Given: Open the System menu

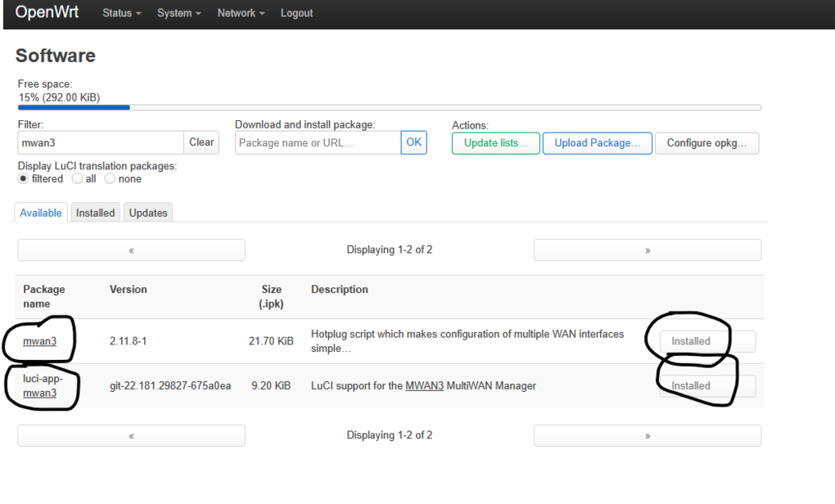Looking at the screenshot, I should (178, 13).
